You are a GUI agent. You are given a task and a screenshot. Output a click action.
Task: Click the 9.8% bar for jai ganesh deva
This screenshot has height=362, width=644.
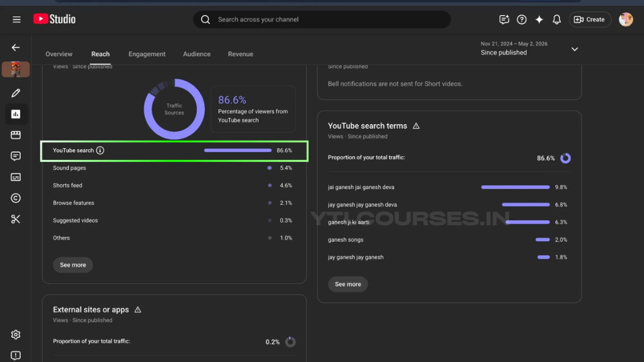coord(515,187)
